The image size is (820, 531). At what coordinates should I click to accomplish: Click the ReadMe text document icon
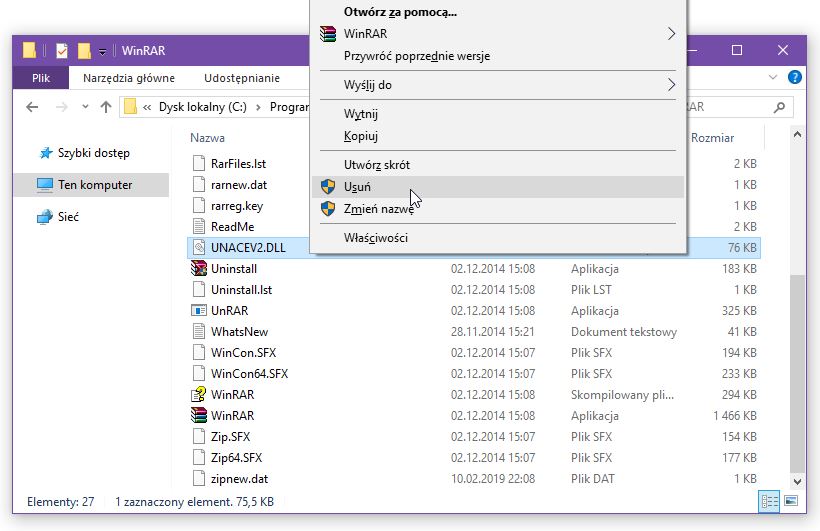coord(199,227)
